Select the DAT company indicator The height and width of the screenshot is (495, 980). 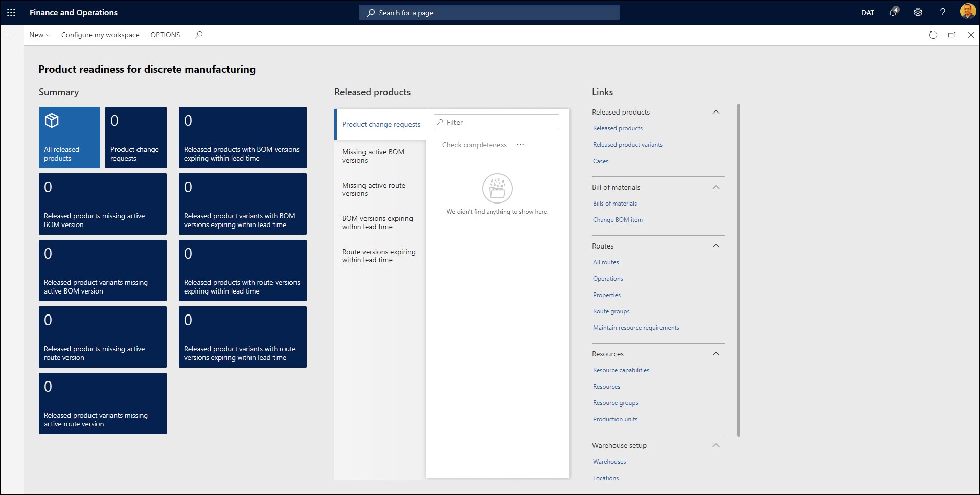pos(868,13)
